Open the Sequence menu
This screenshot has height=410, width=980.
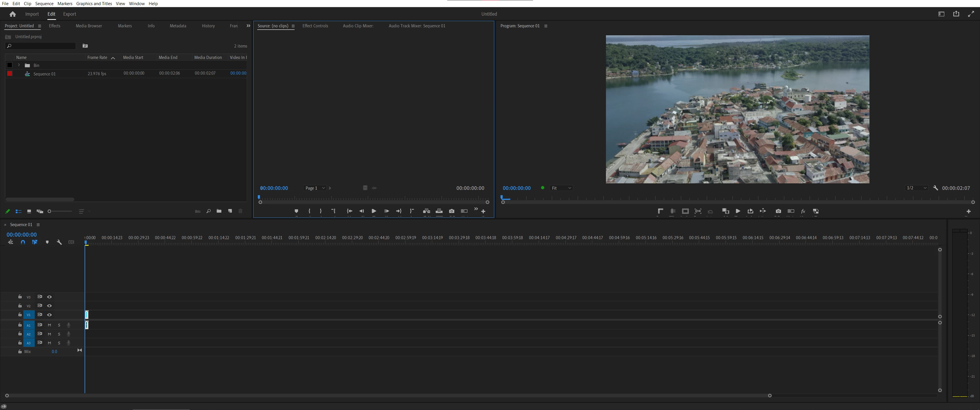44,3
